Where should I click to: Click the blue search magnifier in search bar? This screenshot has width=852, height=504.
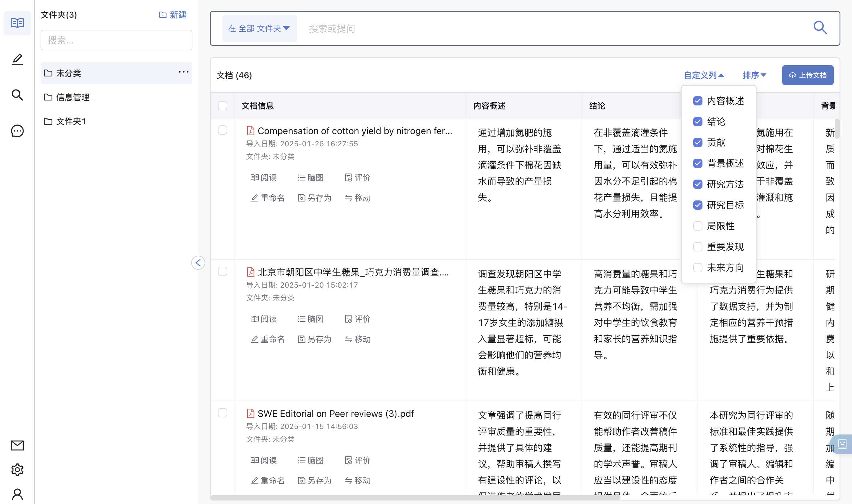coord(820,28)
